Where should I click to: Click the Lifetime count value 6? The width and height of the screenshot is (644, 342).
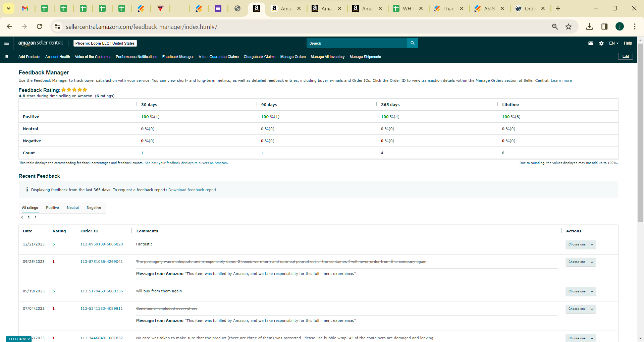pos(503,153)
